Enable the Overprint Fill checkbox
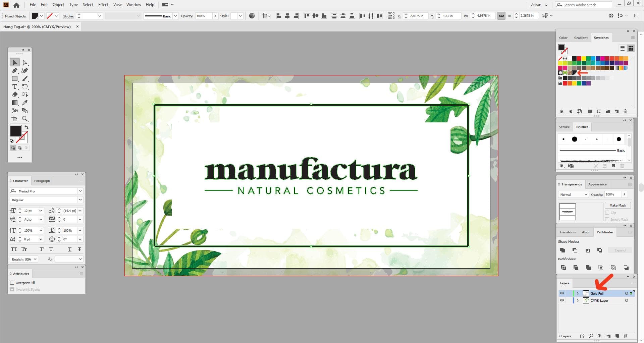 [12, 283]
